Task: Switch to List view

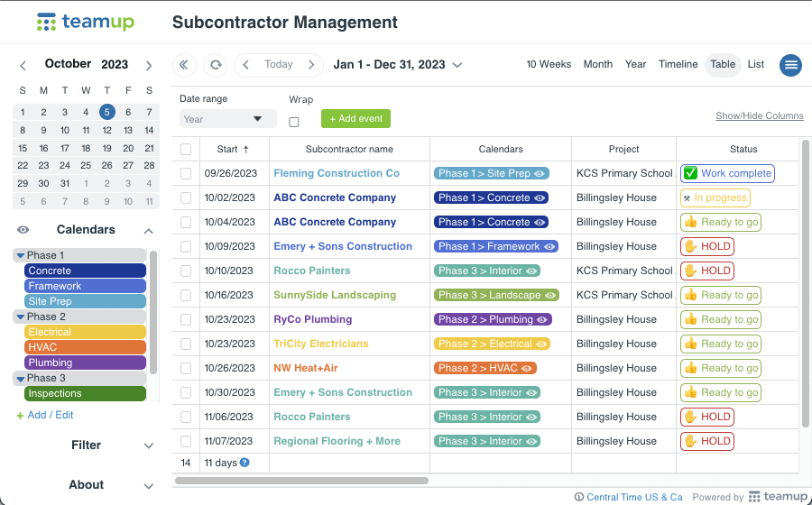Action: coord(756,64)
